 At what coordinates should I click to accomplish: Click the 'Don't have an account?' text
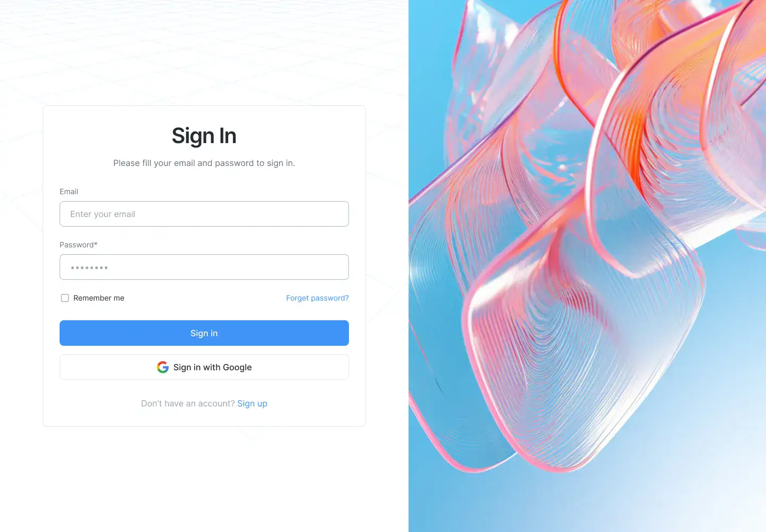(188, 403)
